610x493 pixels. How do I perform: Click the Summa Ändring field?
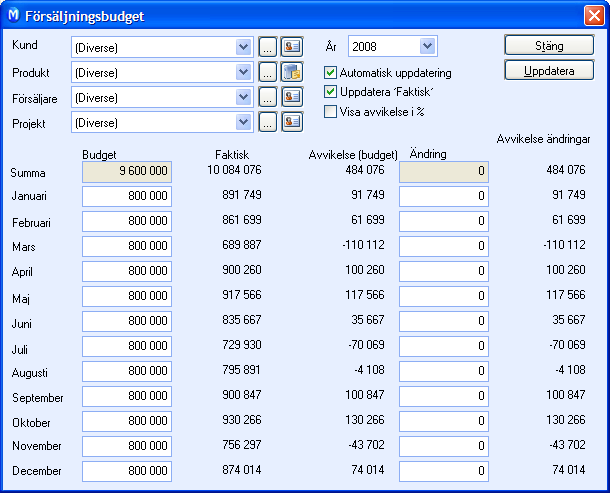pyautogui.click(x=444, y=172)
